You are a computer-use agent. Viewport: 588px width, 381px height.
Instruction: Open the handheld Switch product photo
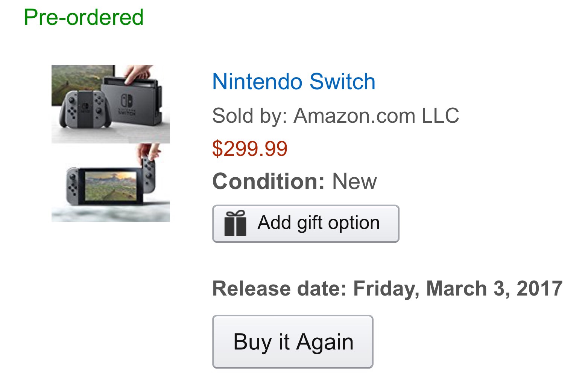coord(111,183)
